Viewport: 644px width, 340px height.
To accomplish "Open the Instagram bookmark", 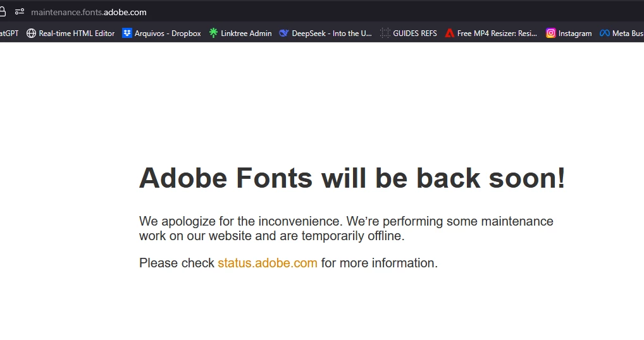I will [569, 33].
